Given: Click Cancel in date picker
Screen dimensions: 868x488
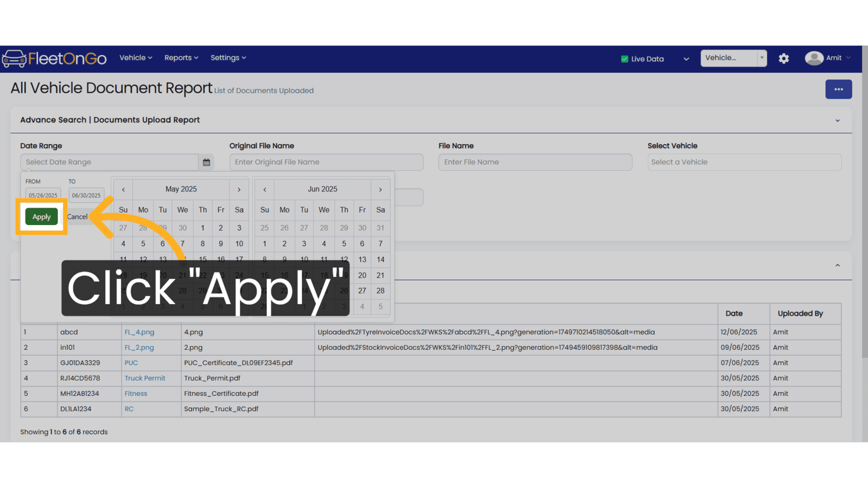Looking at the screenshot, I should point(77,216).
